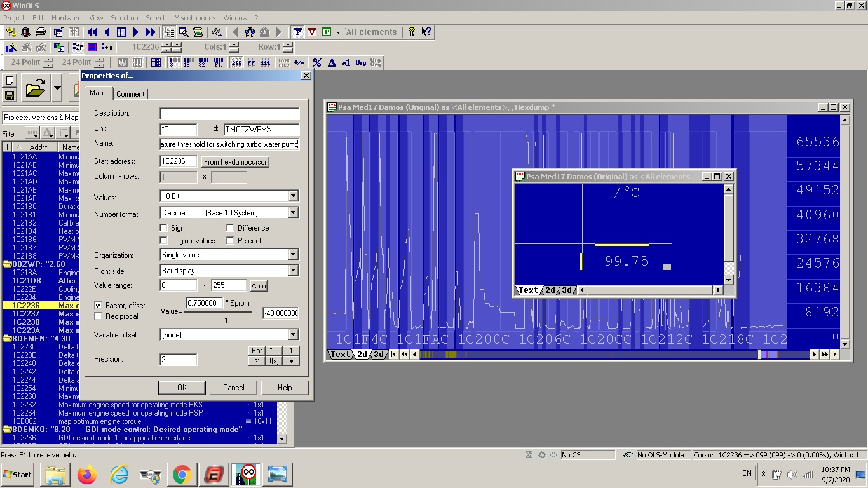868x488 pixels.
Task: Switch to the Comment tab
Action: tap(130, 94)
